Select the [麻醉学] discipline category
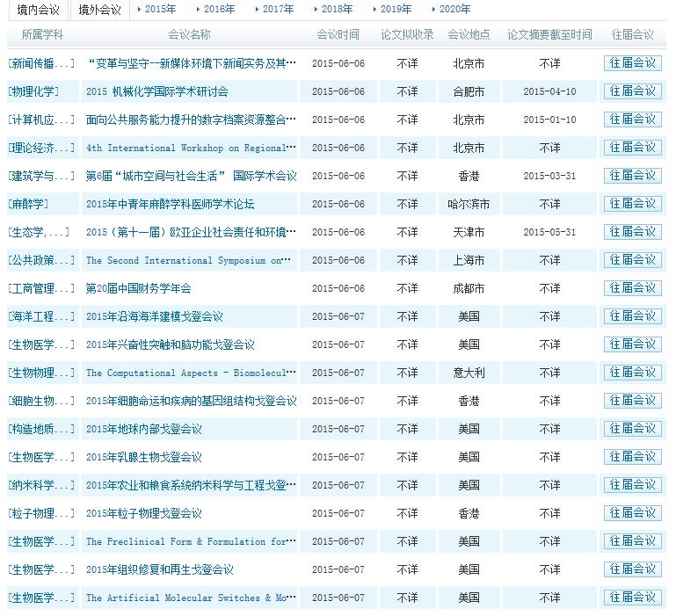Image resolution: width=676 pixels, height=616 pixels. [x=28, y=204]
